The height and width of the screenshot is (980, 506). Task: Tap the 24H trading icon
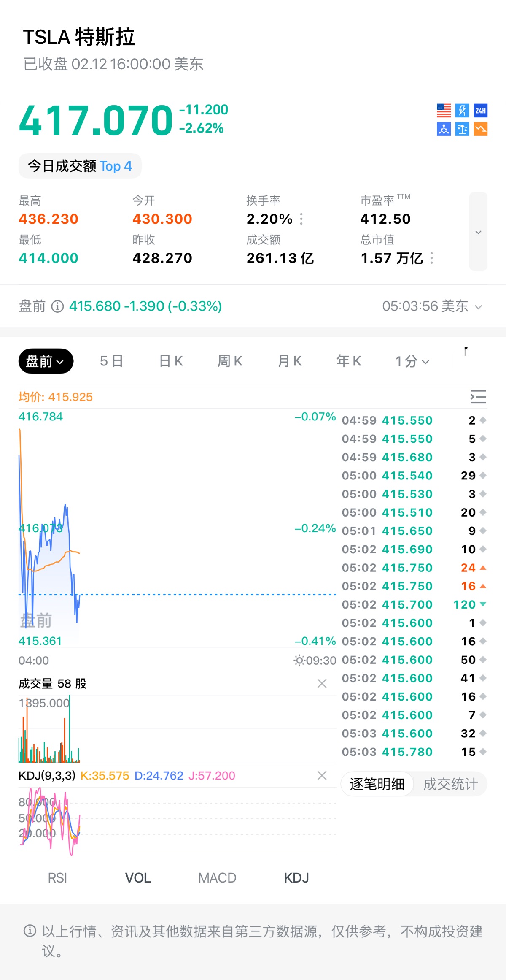coord(481,111)
